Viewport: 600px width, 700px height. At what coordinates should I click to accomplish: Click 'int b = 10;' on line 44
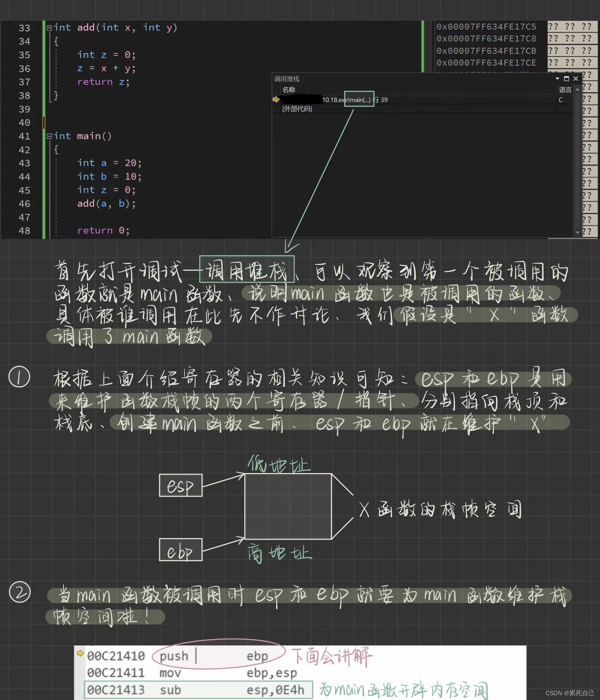[x=109, y=177]
